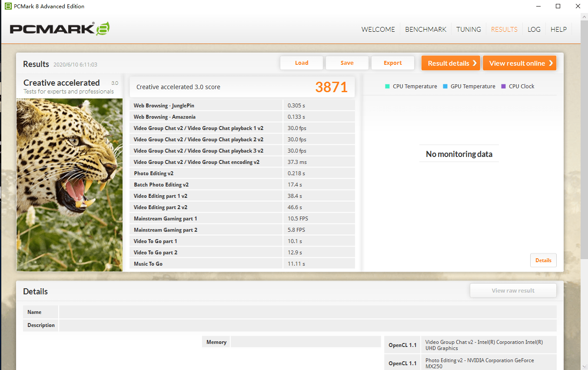
Task: Click the result date 2020/6/10 6:11:03
Action: [x=75, y=65]
